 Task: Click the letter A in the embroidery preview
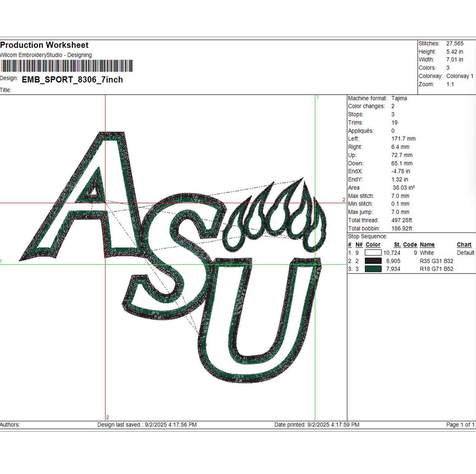[84, 197]
